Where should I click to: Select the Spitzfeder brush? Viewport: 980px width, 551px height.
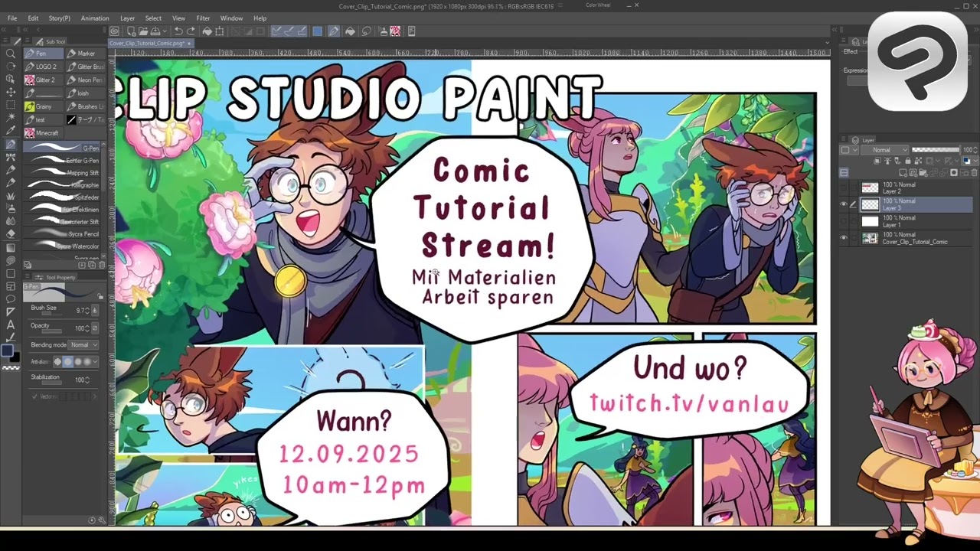coord(63,197)
